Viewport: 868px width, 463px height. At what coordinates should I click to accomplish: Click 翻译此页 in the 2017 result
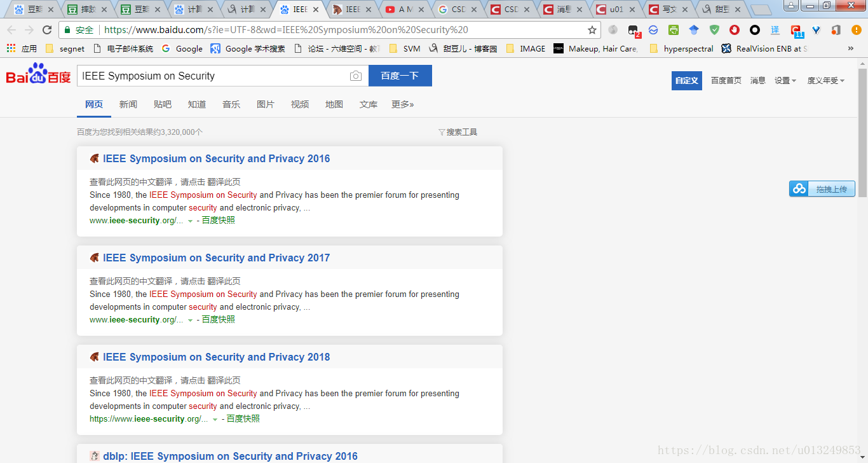pos(224,281)
